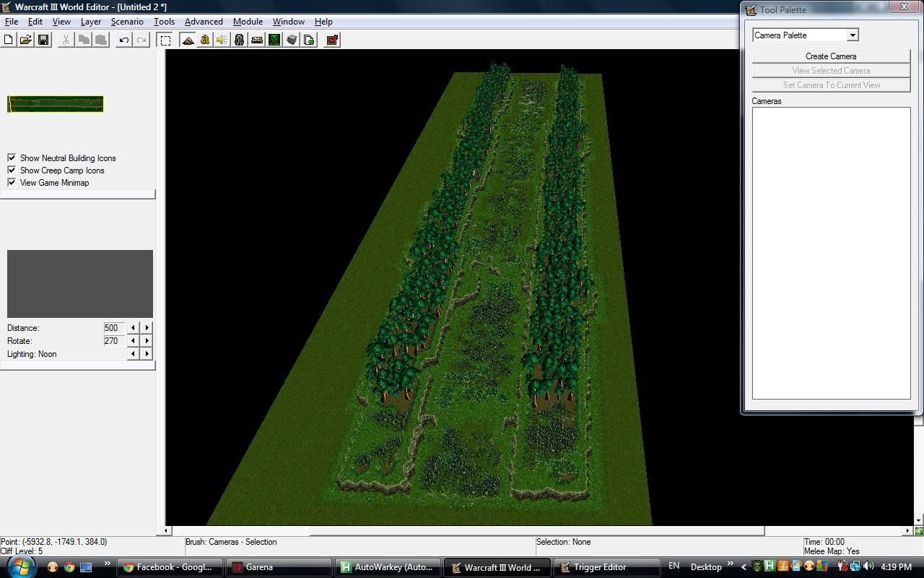924x578 pixels.
Task: Open the Object Editor helmet icon
Action: click(x=240, y=40)
